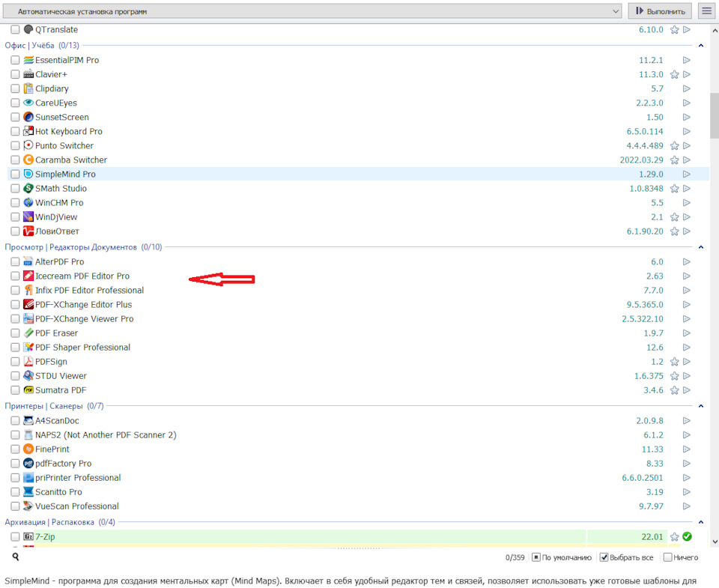Click the star icon for PDFSign

pos(674,362)
